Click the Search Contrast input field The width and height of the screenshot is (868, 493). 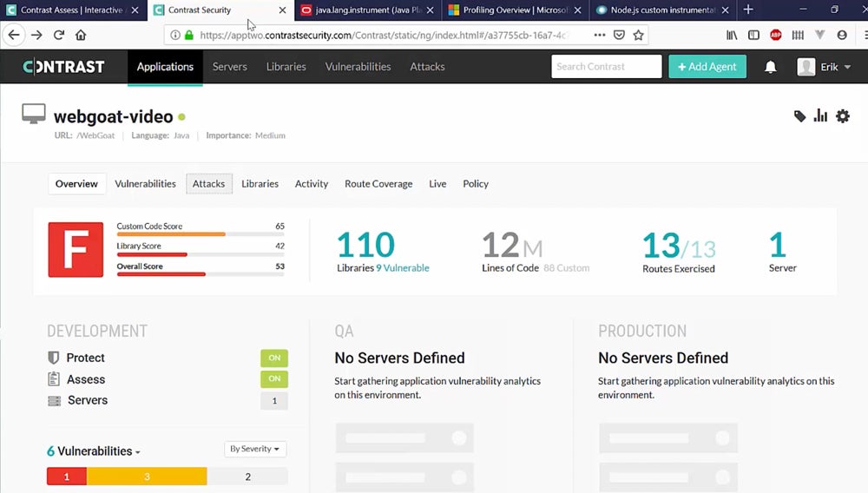[606, 67]
